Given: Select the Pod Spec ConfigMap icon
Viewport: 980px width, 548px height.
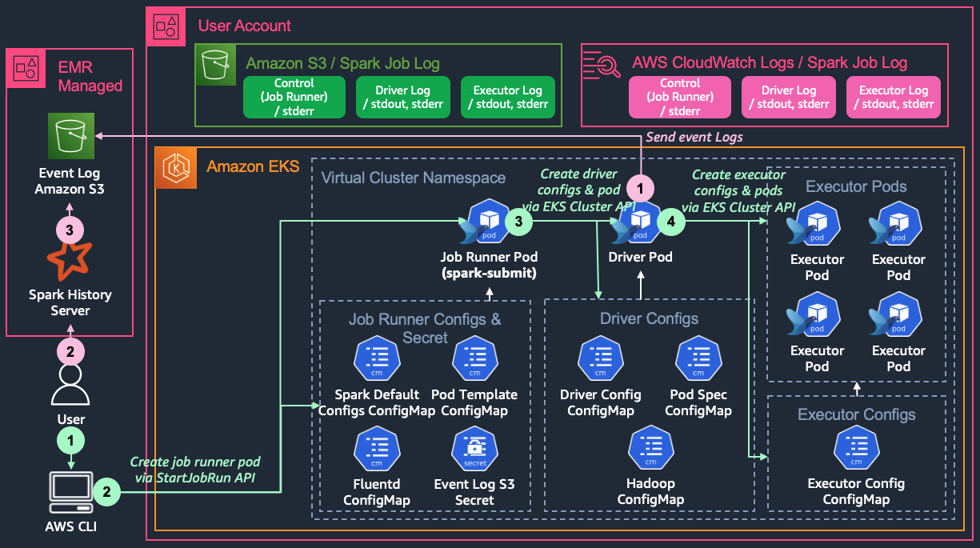Looking at the screenshot, I should pyautogui.click(x=698, y=359).
